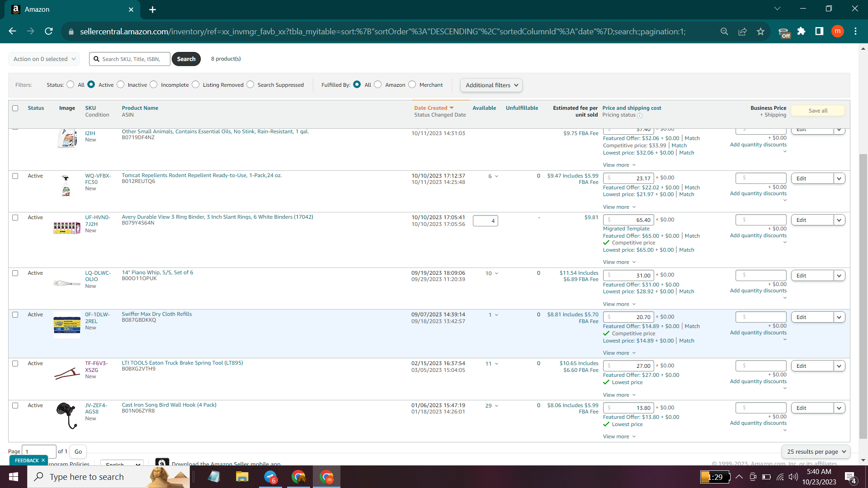The height and width of the screenshot is (488, 868).
Task: Select the Listing Removed filter
Action: click(x=195, y=84)
